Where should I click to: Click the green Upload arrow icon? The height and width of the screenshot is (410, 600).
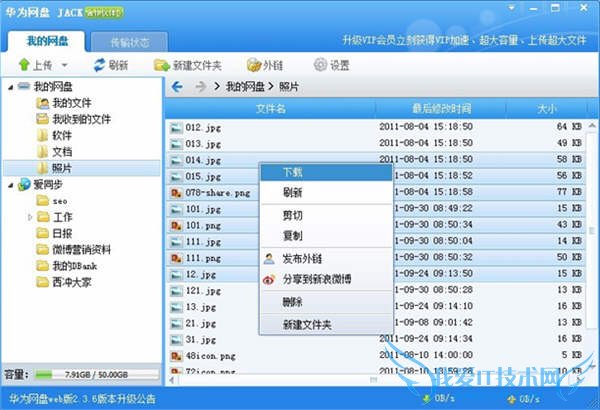click(24, 65)
